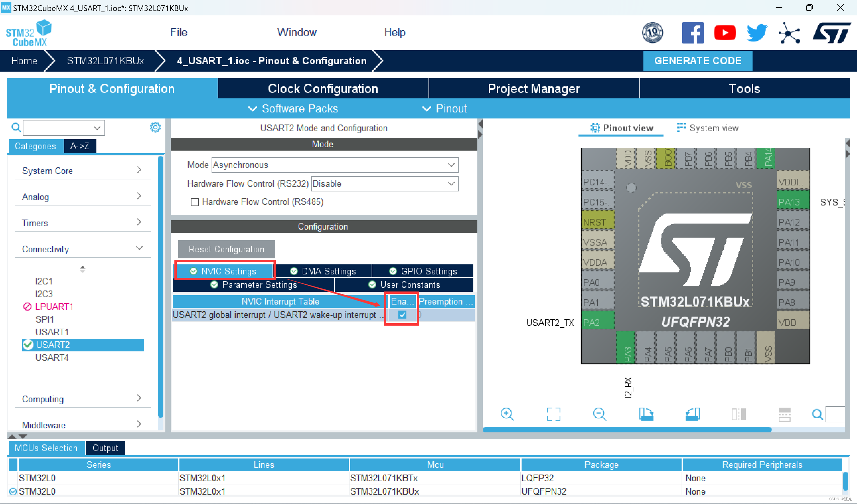Open the YouTube icon link
Image resolution: width=857 pixels, height=504 pixels.
click(x=725, y=33)
